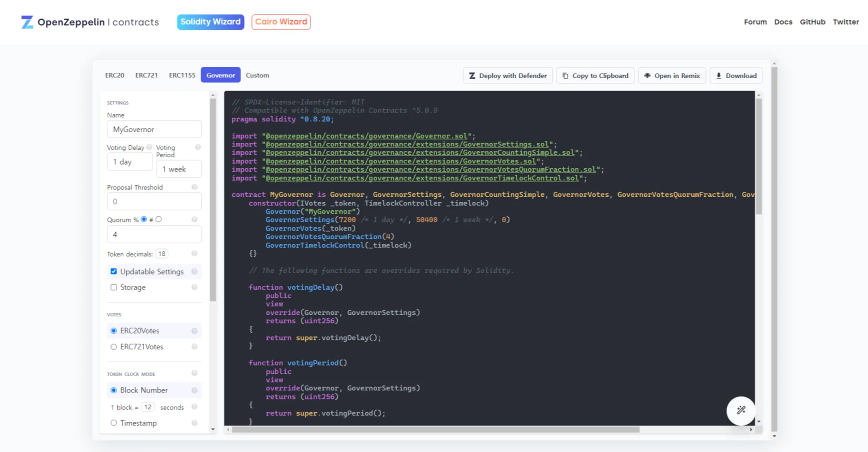Click Deploy with Defender button
The width and height of the screenshot is (868, 452).
(508, 76)
